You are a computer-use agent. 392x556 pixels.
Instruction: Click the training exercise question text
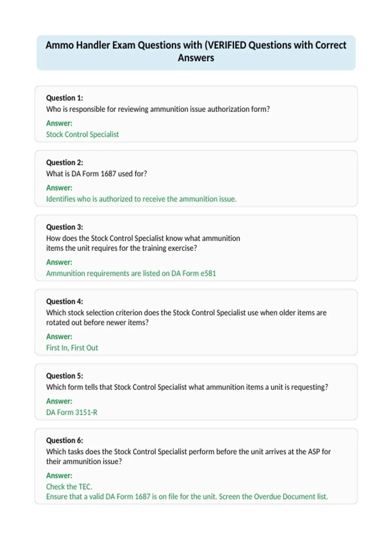point(143,243)
